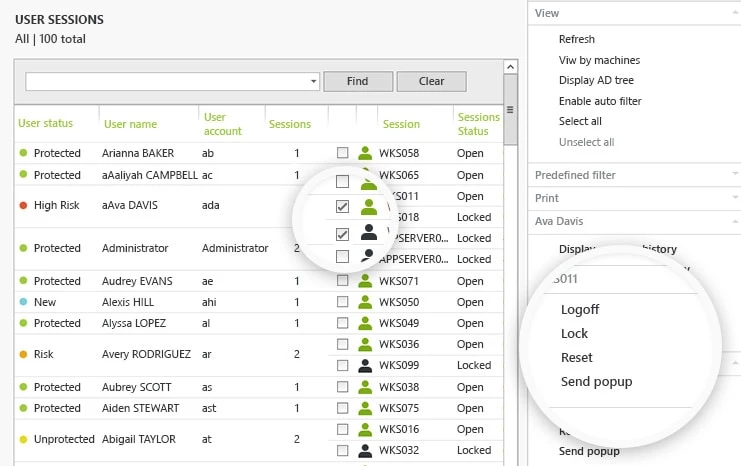Click yellow Unprotected status dot
741x466 pixels.
[x=23, y=439]
